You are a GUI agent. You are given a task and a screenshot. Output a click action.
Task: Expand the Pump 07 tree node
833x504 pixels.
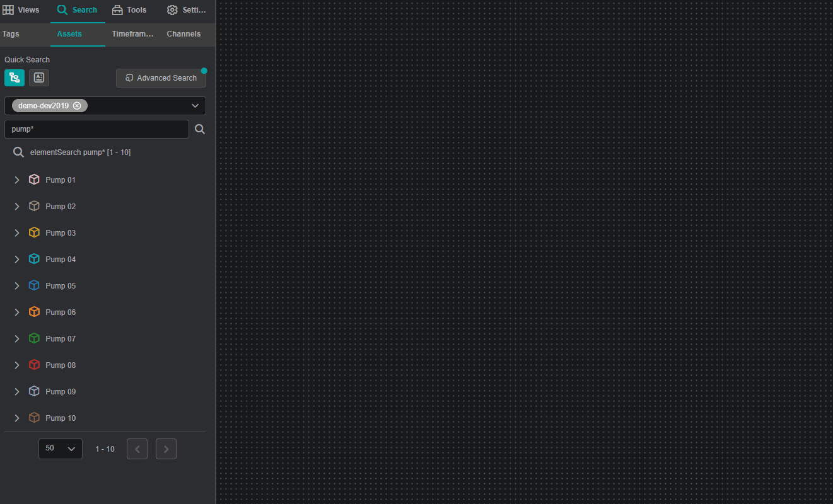[x=17, y=339]
